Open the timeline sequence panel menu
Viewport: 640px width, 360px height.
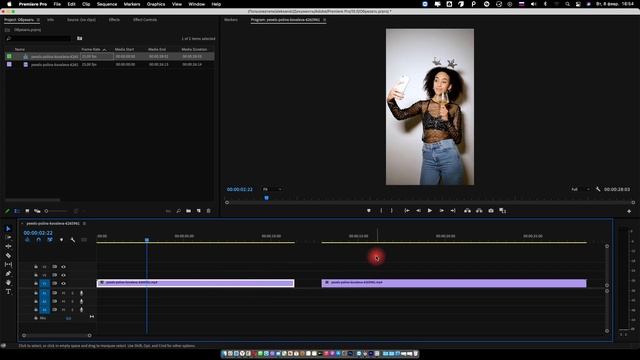click(84, 224)
